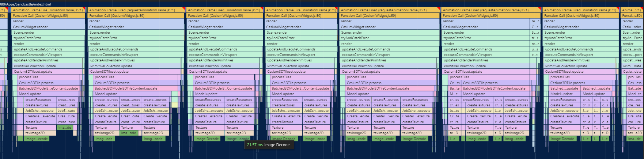This screenshot has height=159, width=644.
Task: Select the 'Bat...ate' flame bar
Action: click(634, 88)
